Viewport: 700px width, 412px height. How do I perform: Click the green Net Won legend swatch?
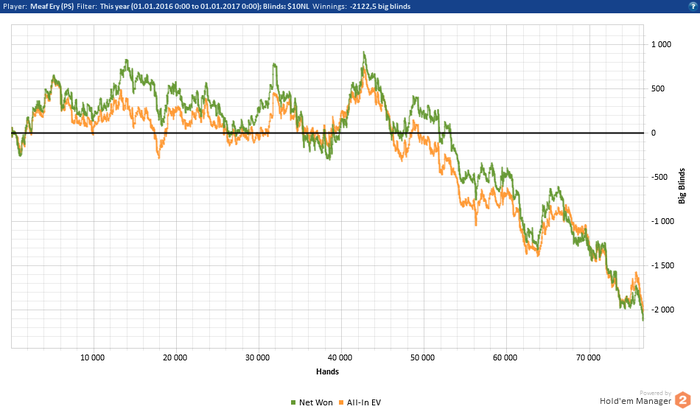tap(293, 403)
